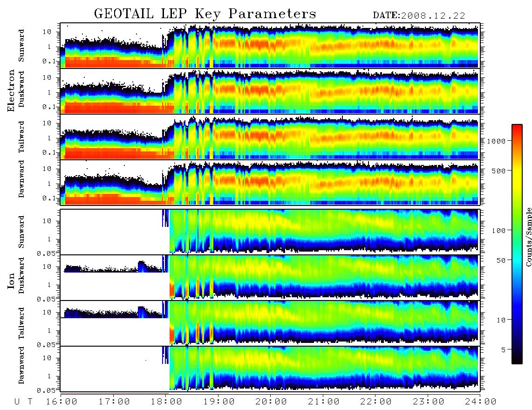Click the 0.05 tick of Ion Dawnward panel
Viewport: 532px width, 410px height.
[x=46, y=390]
